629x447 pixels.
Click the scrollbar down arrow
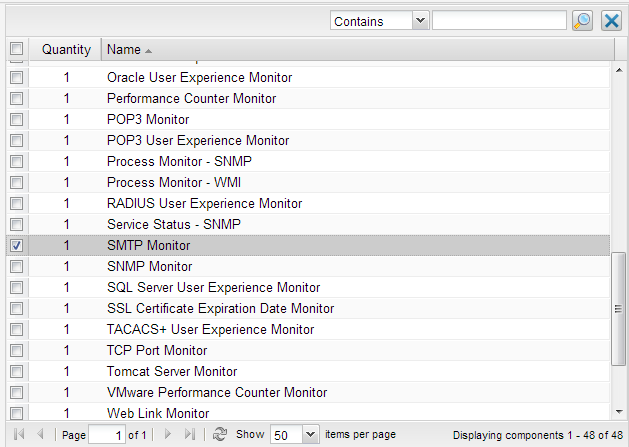click(x=619, y=412)
